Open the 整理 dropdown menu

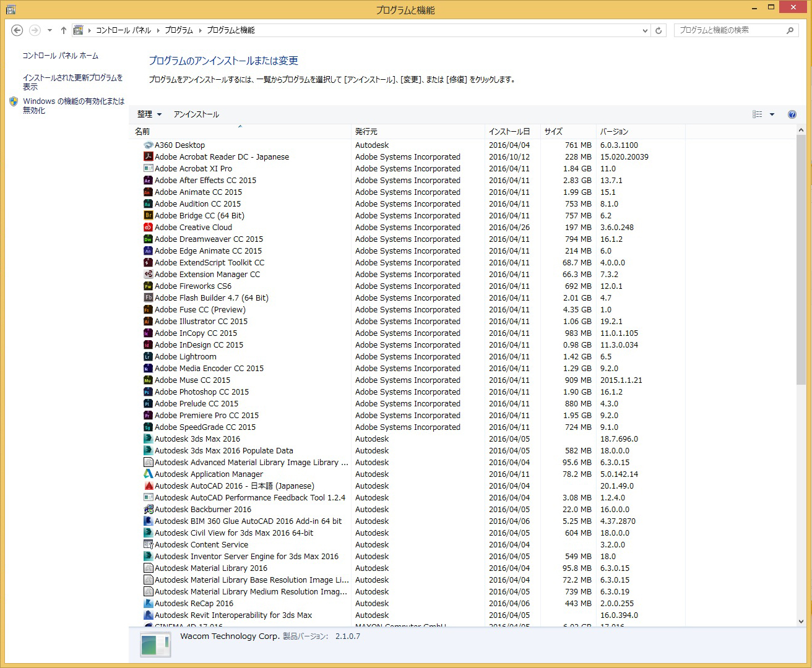tap(149, 114)
